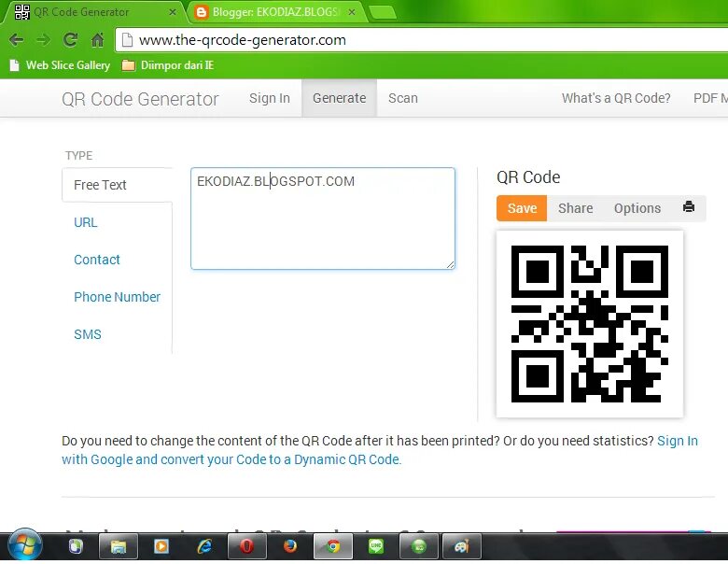Open the Paint app from the taskbar
The image size is (728, 564).
(461, 547)
